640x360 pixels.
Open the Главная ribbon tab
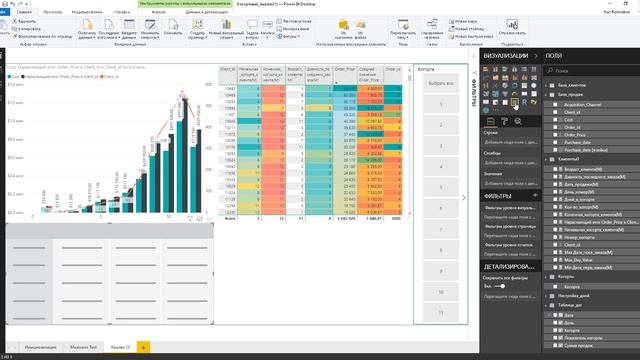[24, 12]
